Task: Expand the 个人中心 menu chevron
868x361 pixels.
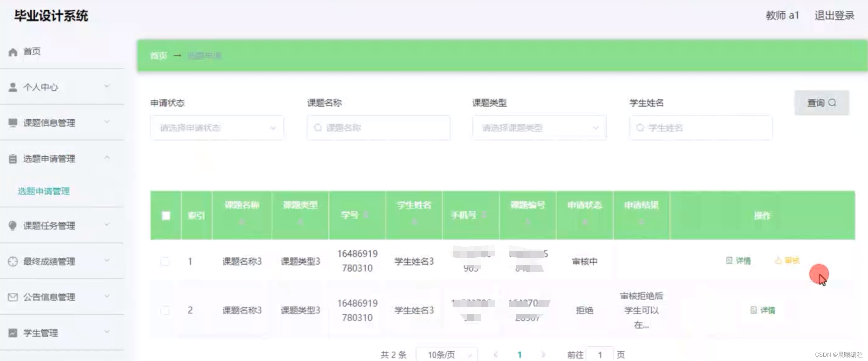Action: click(107, 86)
